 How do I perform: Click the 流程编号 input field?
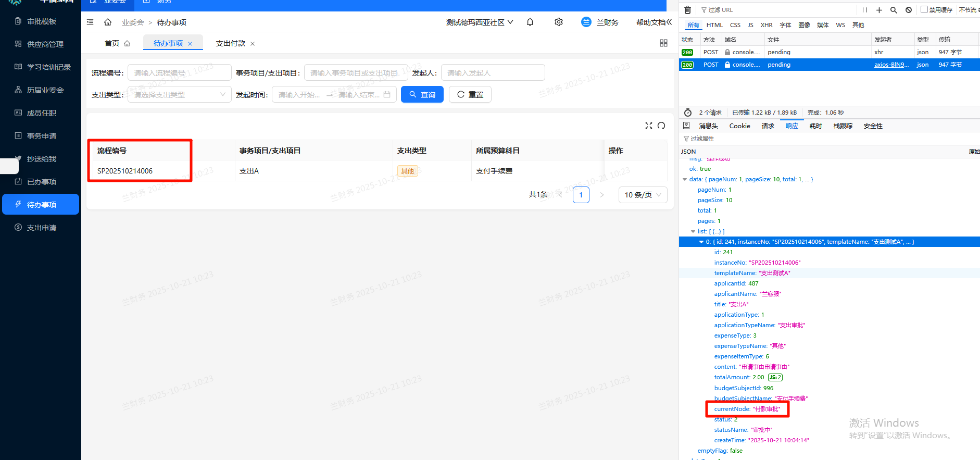click(179, 73)
